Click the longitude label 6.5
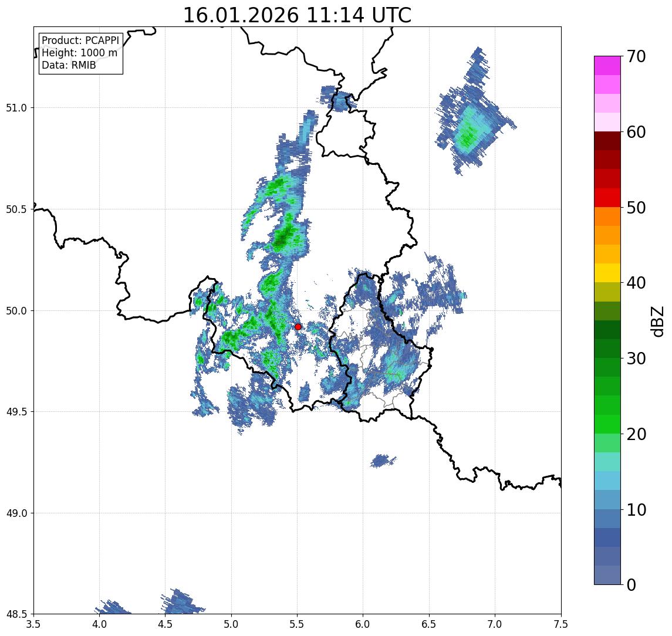 [x=430, y=624]
